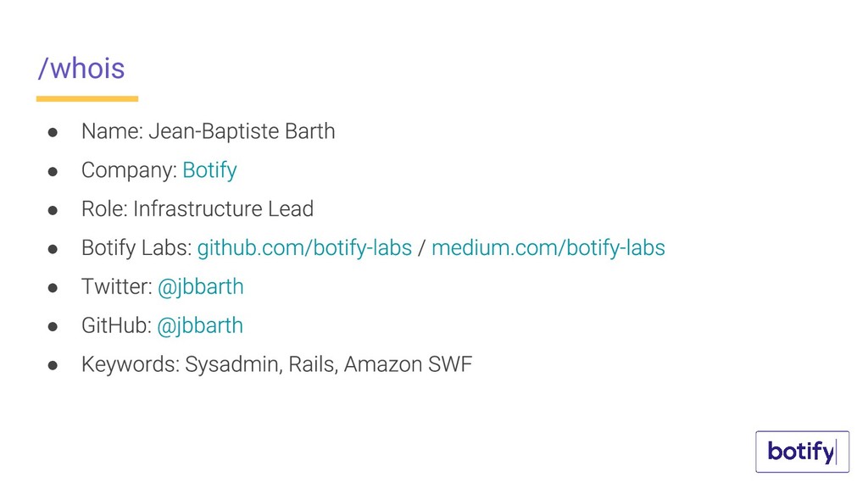Open github.com/botify-labs link

pyautogui.click(x=304, y=248)
